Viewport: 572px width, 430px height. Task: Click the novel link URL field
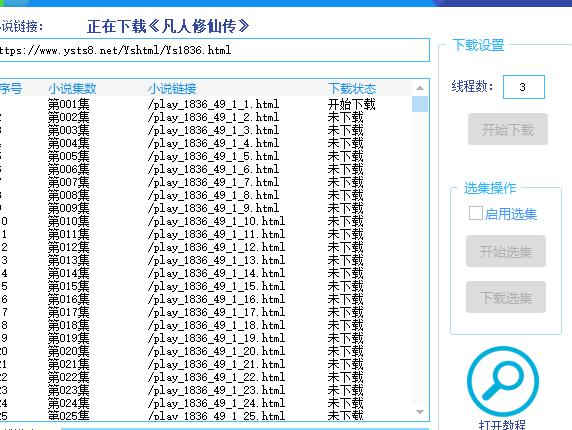click(x=214, y=50)
